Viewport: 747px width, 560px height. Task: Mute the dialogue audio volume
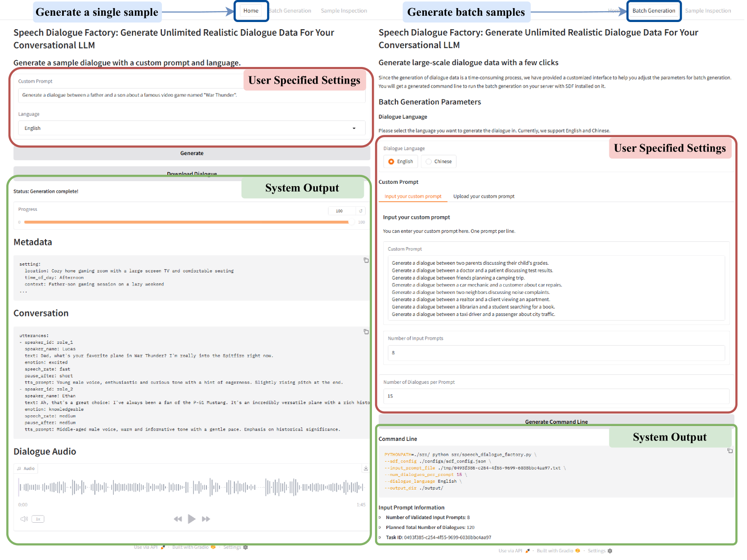pos(24,519)
